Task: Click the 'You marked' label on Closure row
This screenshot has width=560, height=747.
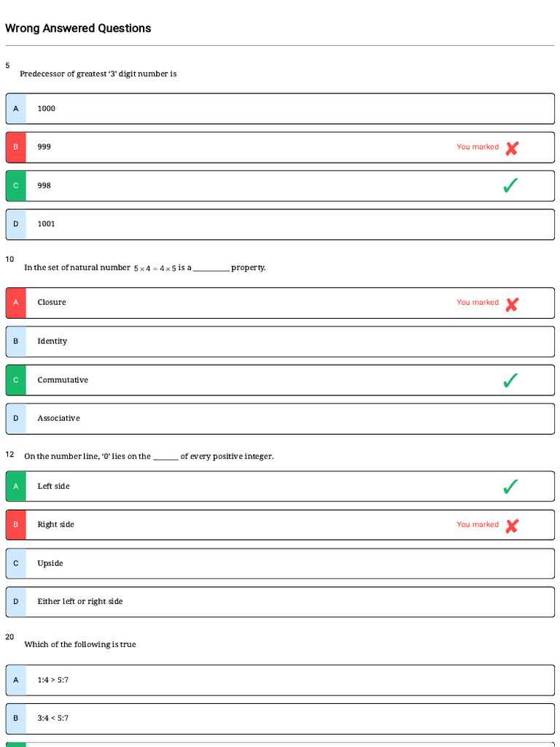Action: click(x=478, y=302)
